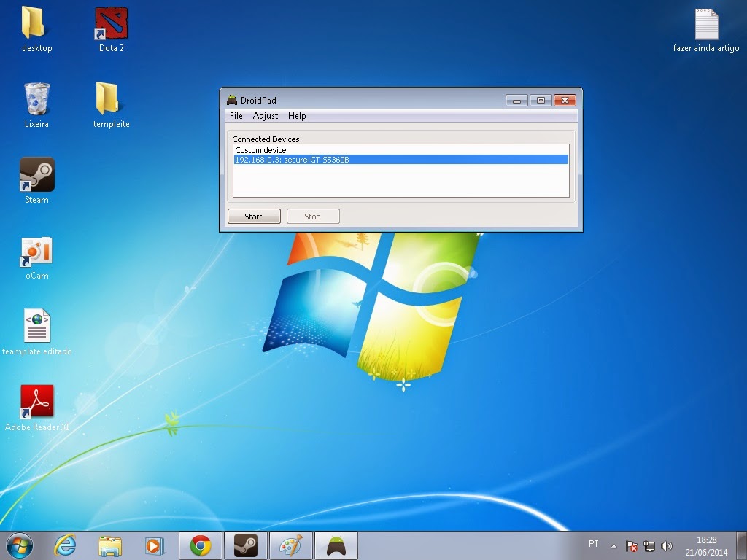Image resolution: width=747 pixels, height=560 pixels.
Task: Close the DroidPad window
Action: click(565, 100)
